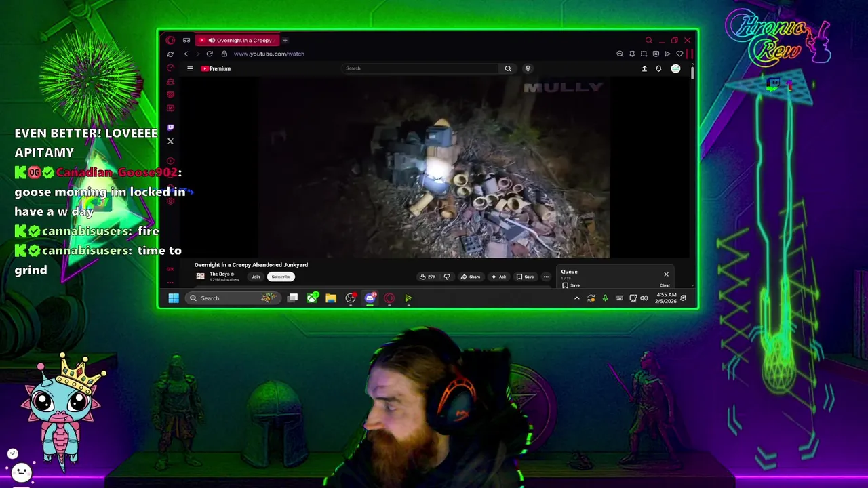Start voice search with the microphone icon
The width and height of the screenshot is (868, 488).
(x=528, y=68)
